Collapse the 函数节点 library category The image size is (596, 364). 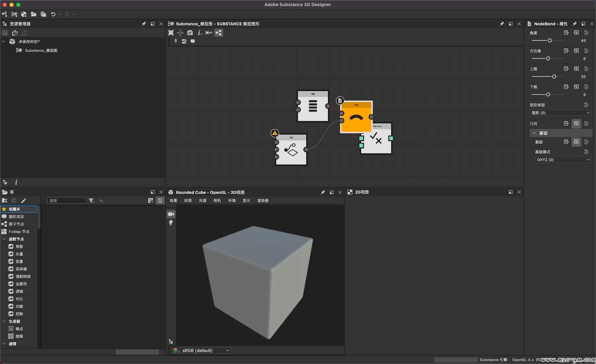pyautogui.click(x=4, y=239)
